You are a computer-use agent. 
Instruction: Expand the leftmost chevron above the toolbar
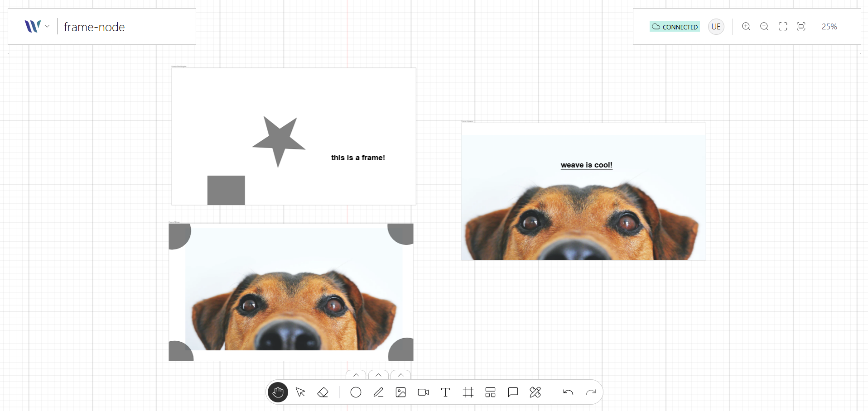coord(356,375)
